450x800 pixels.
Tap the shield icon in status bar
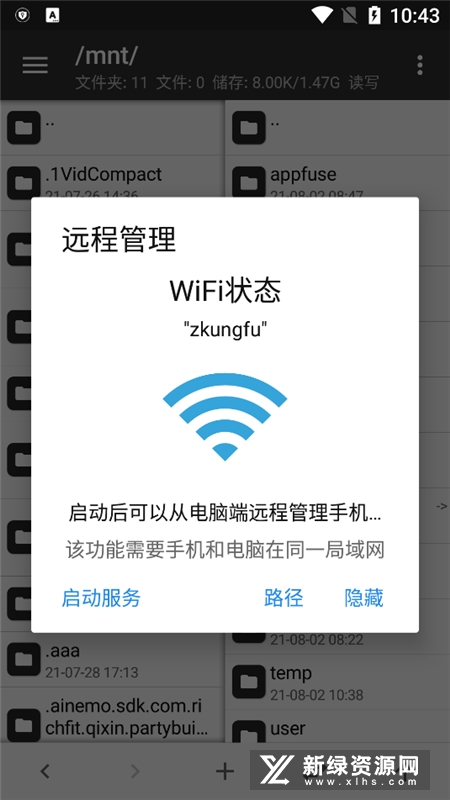(x=22, y=15)
